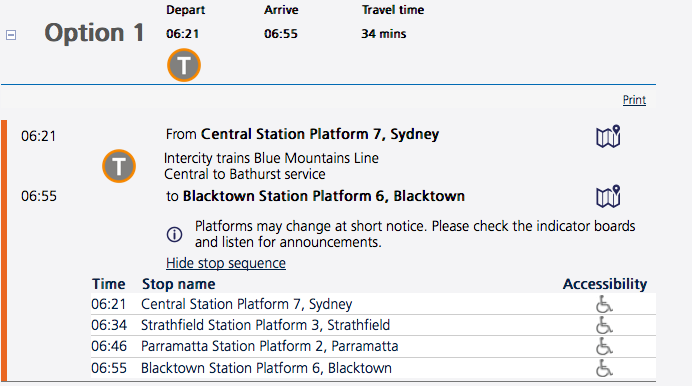Open map for Central Station Platform 7
The image size is (692, 386).
click(608, 136)
